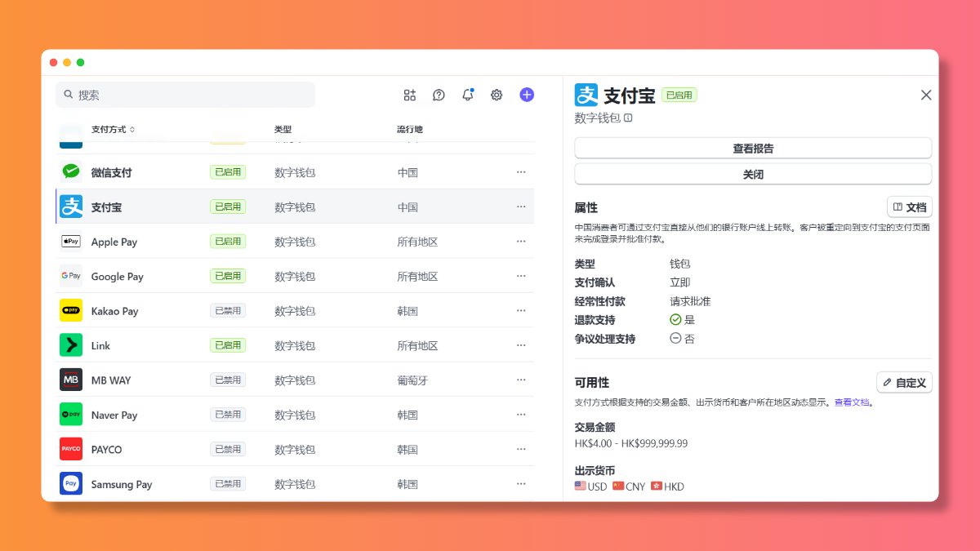Click the CNY currency with China flag

click(629, 487)
